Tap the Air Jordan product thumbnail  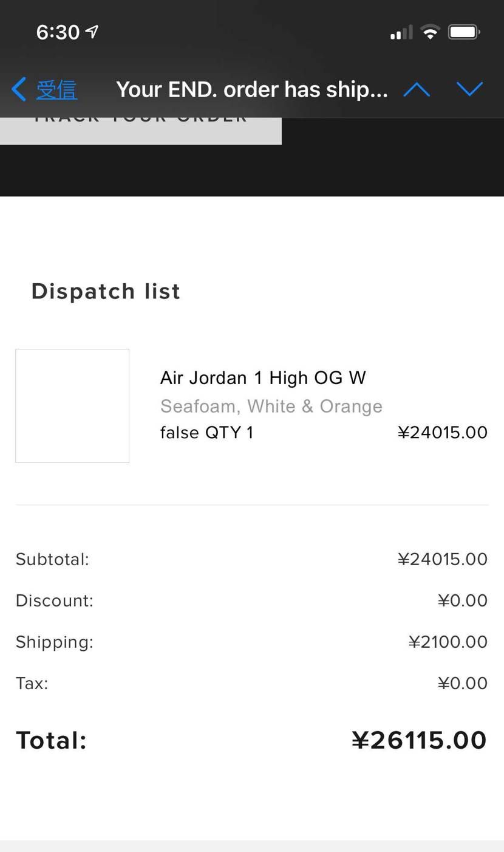(72, 406)
